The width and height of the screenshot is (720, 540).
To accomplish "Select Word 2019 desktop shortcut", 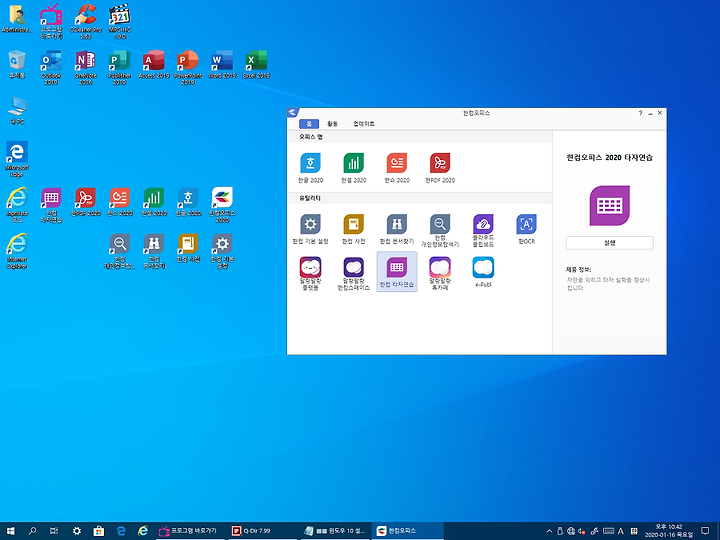I will point(222,65).
